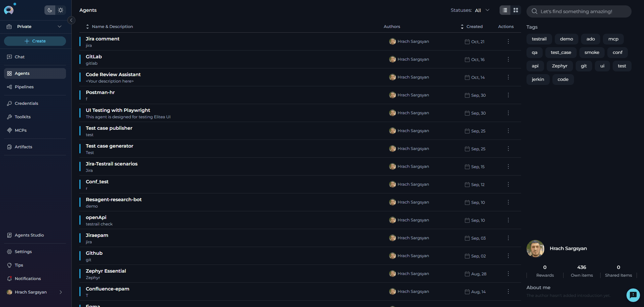
Task: Open actions menu for Jira comment
Action: click(x=508, y=41)
